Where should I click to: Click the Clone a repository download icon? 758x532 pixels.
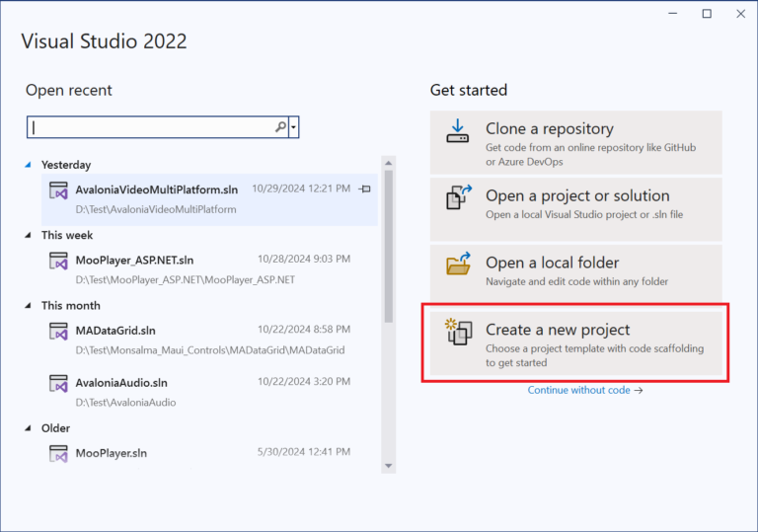point(457,131)
